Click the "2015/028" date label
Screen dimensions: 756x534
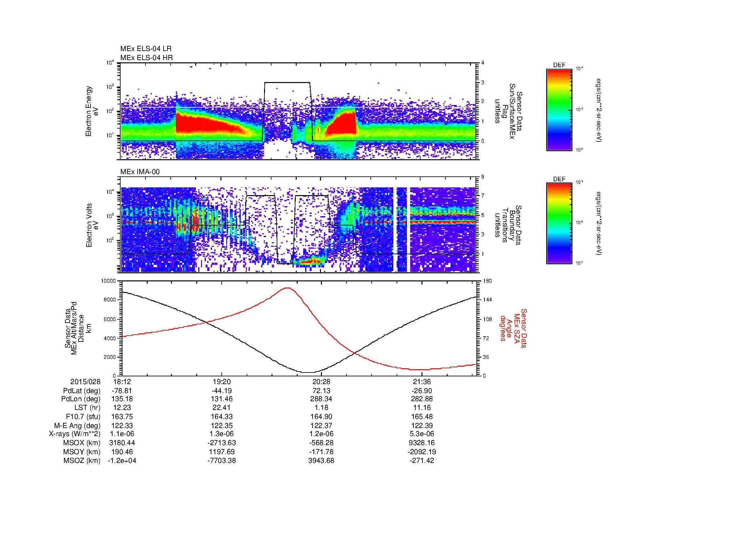click(85, 382)
